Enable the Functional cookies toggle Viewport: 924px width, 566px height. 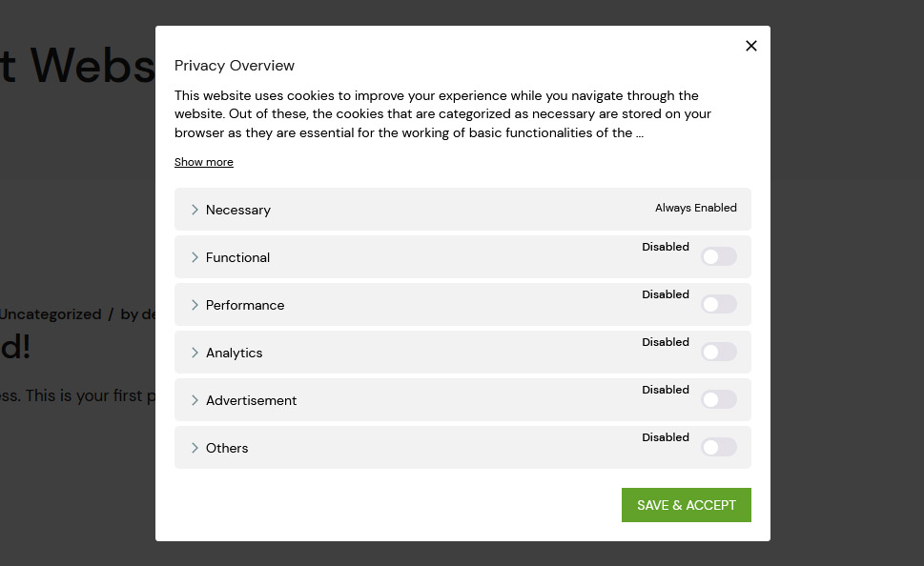click(719, 256)
